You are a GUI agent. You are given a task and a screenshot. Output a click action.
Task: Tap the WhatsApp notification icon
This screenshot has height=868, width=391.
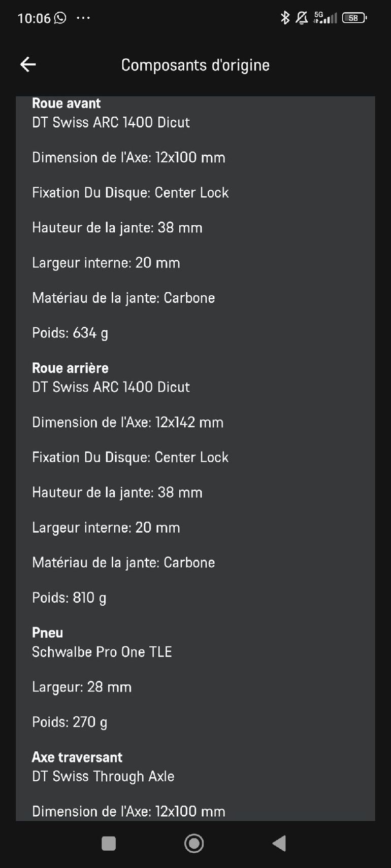[60, 18]
